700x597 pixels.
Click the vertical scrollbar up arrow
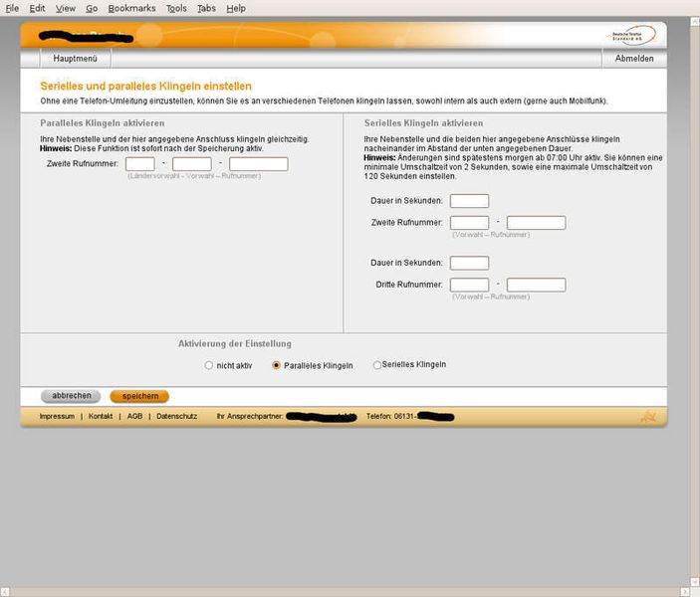click(x=695, y=21)
